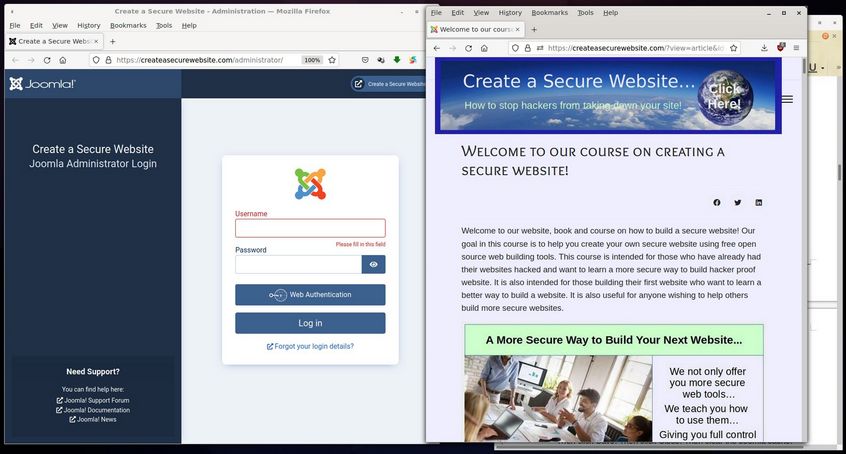This screenshot has width=846, height=454.
Task: Click Forgot your login details link
Action: [310, 346]
